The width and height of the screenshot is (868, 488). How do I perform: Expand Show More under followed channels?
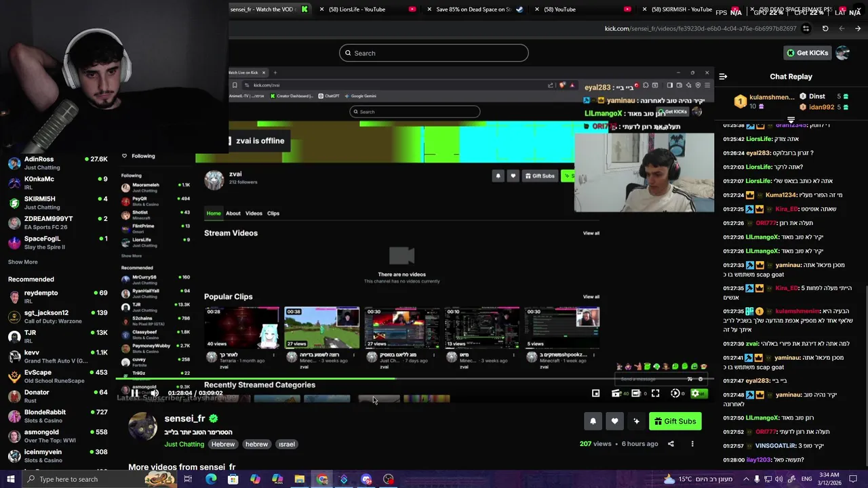click(23, 262)
